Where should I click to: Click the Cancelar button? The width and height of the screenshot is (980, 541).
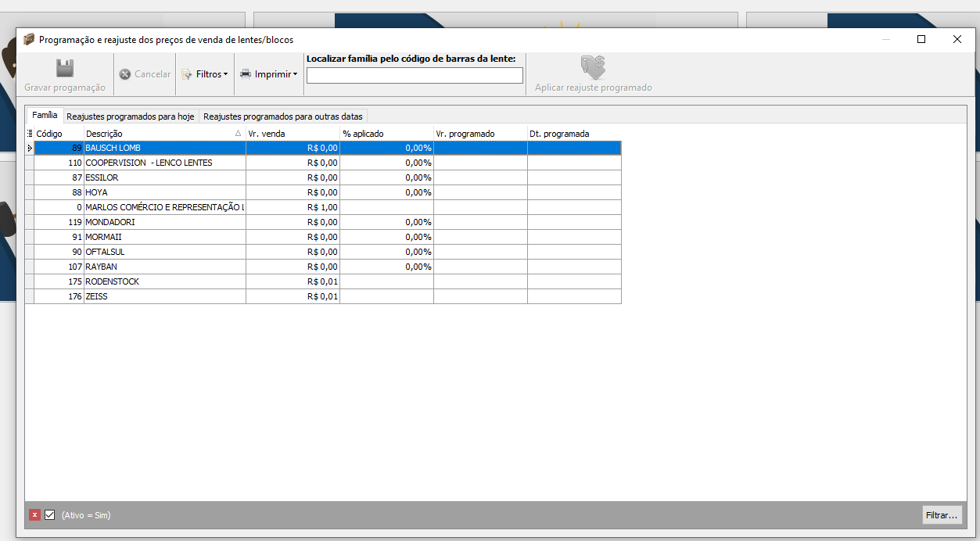click(x=145, y=74)
